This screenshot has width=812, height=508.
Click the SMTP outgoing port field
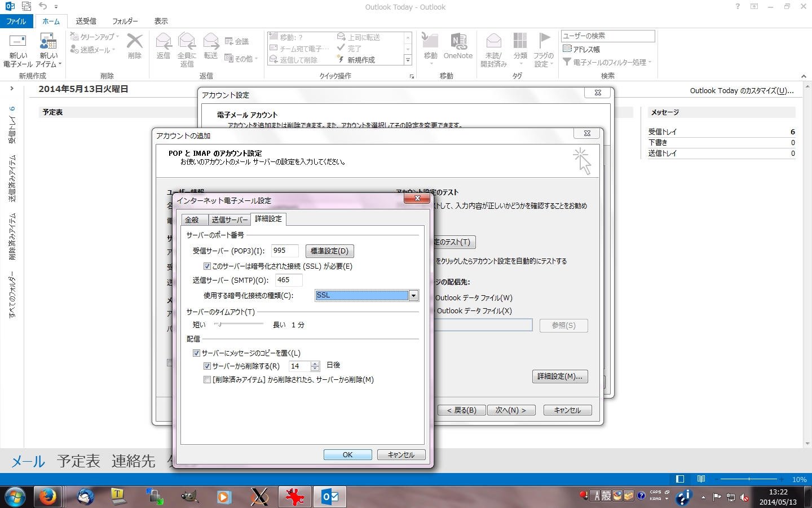click(x=289, y=280)
